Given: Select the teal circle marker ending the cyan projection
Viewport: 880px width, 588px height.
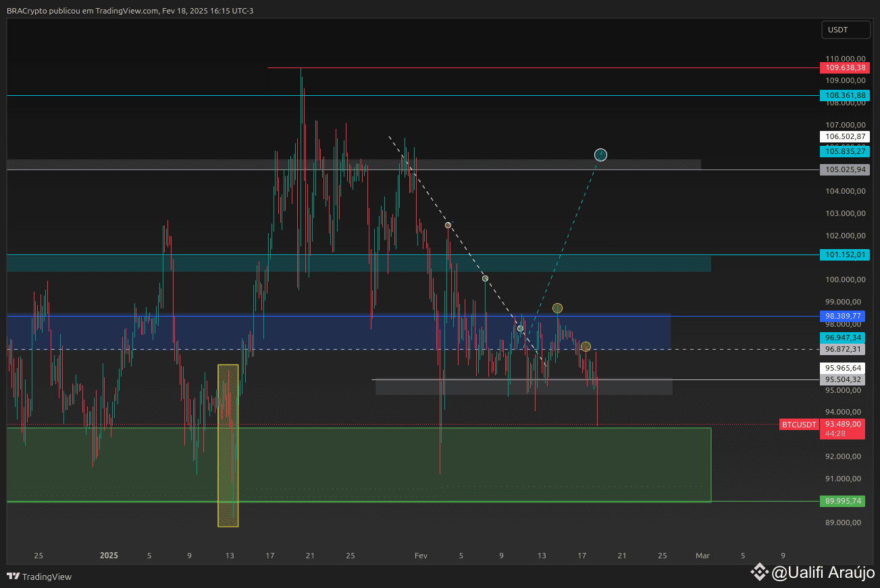Looking at the screenshot, I should point(600,155).
